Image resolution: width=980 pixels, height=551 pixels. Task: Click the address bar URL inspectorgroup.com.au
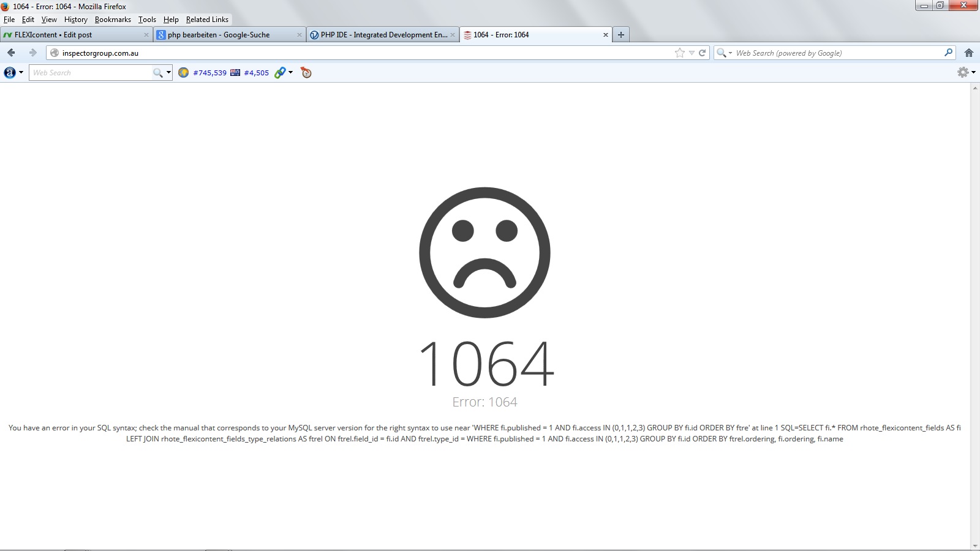[x=100, y=53]
